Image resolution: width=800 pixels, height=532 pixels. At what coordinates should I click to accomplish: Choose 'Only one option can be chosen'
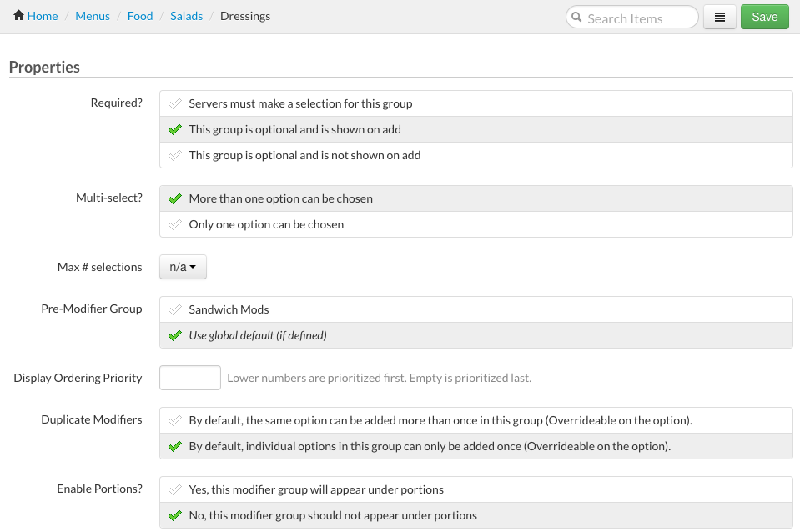(266, 224)
